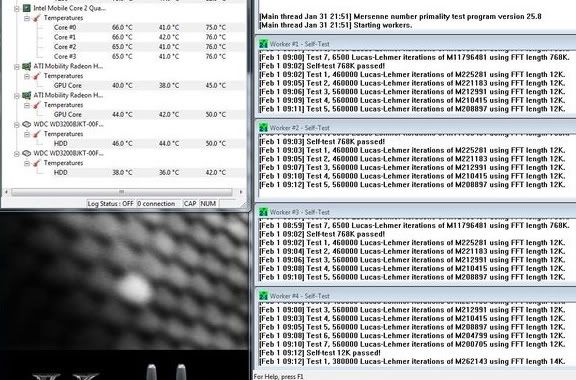
Task: Click the Worker #4 - Self-Test title bar
Action: coord(415,295)
